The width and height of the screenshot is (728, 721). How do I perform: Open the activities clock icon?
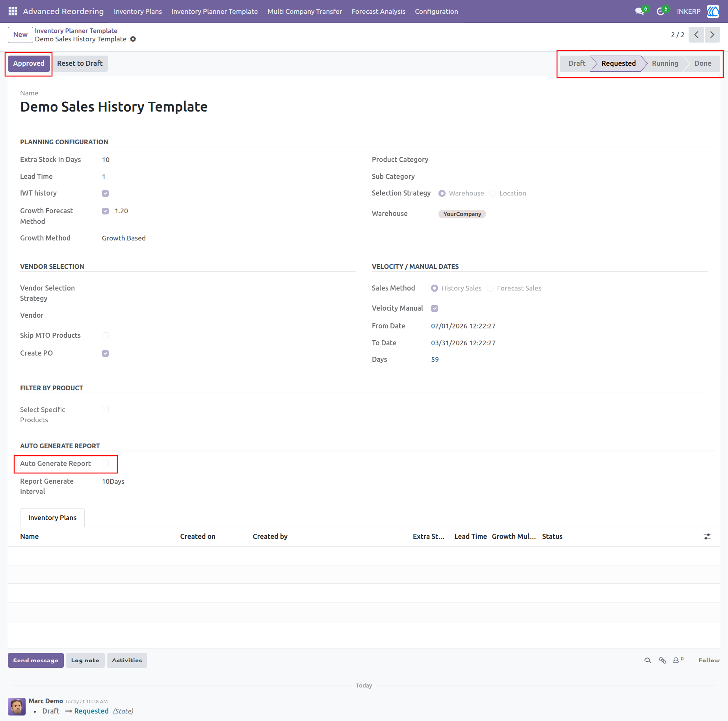click(661, 11)
